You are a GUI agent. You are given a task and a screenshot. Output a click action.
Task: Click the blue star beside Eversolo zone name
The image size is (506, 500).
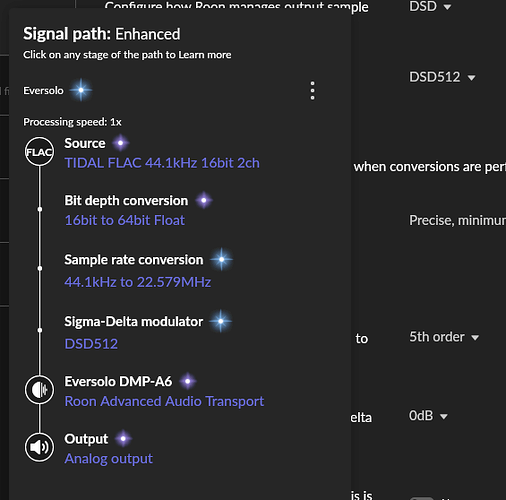pyautogui.click(x=81, y=90)
